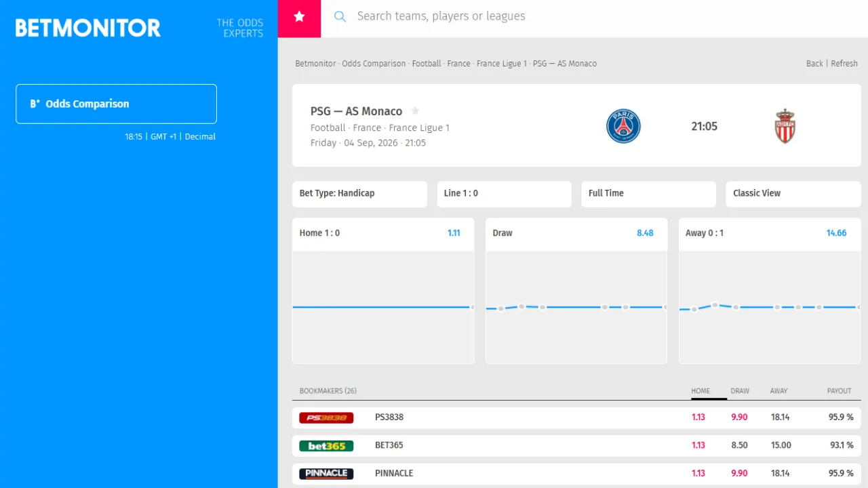
Task: Go to Betmonitor breadcrumb link
Action: point(315,63)
